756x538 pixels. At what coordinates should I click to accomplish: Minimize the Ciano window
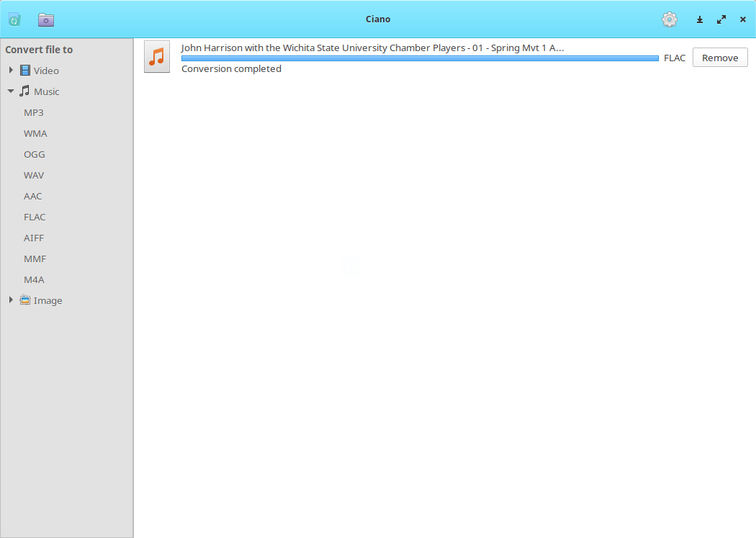click(700, 19)
